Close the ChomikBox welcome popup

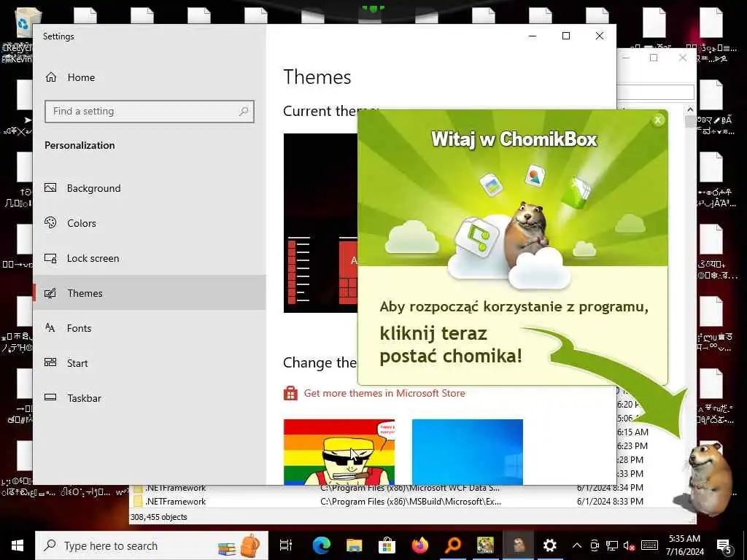pos(658,120)
